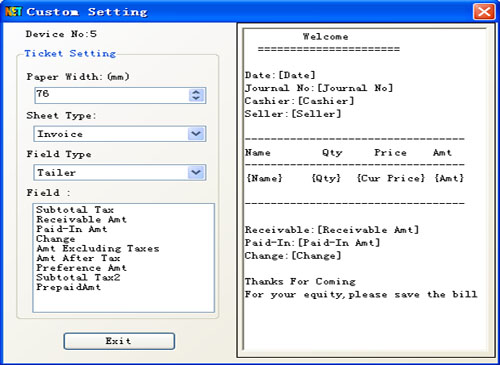500x365 pixels.
Task: Click the Change:[Change] line in preview
Action: (293, 256)
